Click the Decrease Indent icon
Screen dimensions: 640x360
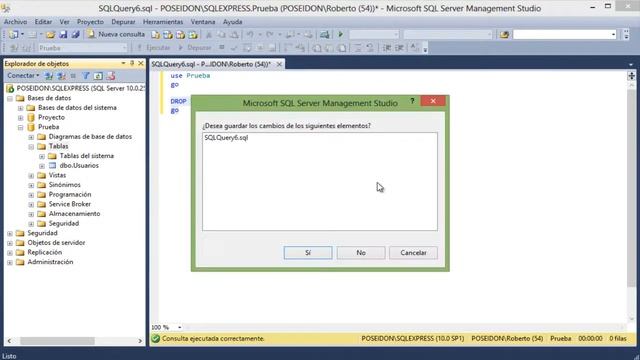387,48
